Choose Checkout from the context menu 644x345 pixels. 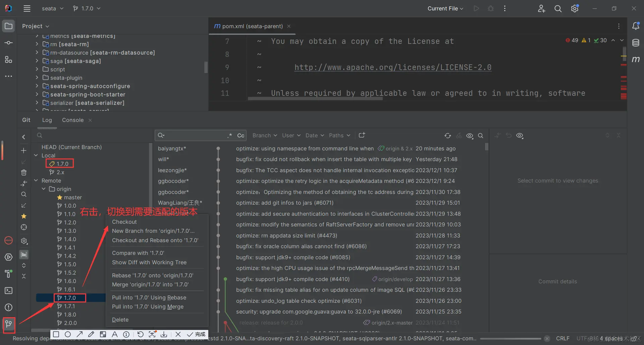tap(124, 222)
